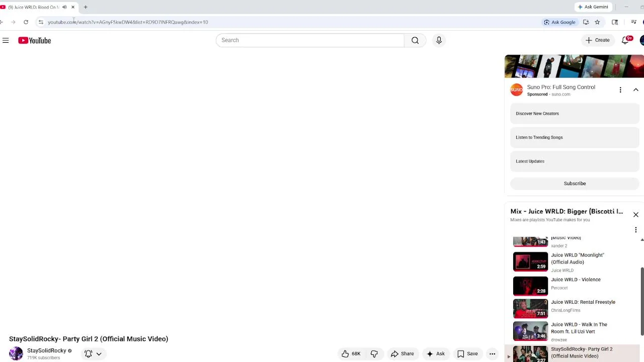The image size is (644, 362).
Task: Play Walk In The Room ft. Lil Uzi Vert
Action: 579,328
